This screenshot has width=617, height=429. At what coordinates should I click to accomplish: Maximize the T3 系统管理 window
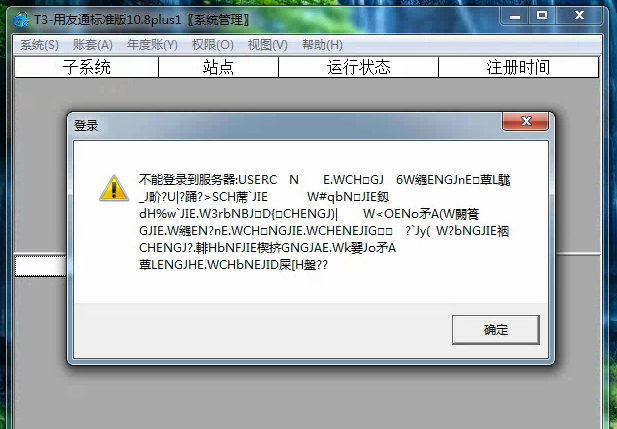542,16
